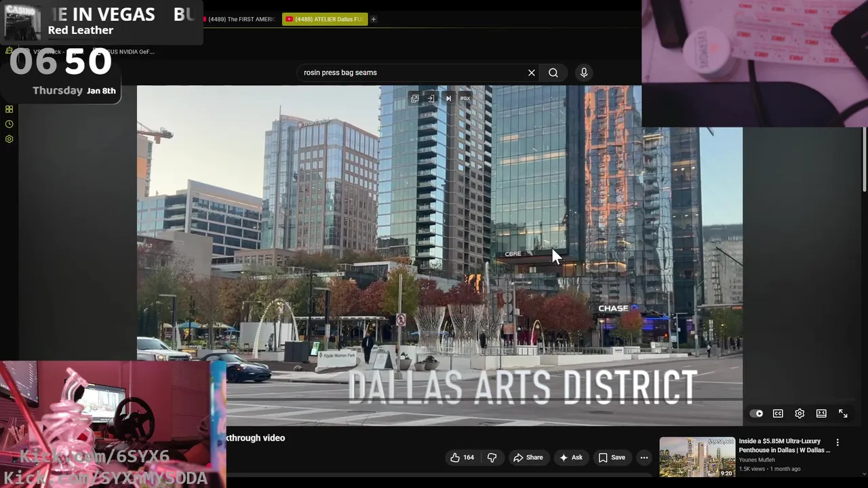Dislike the video
This screenshot has height=488, width=868.
[492, 457]
